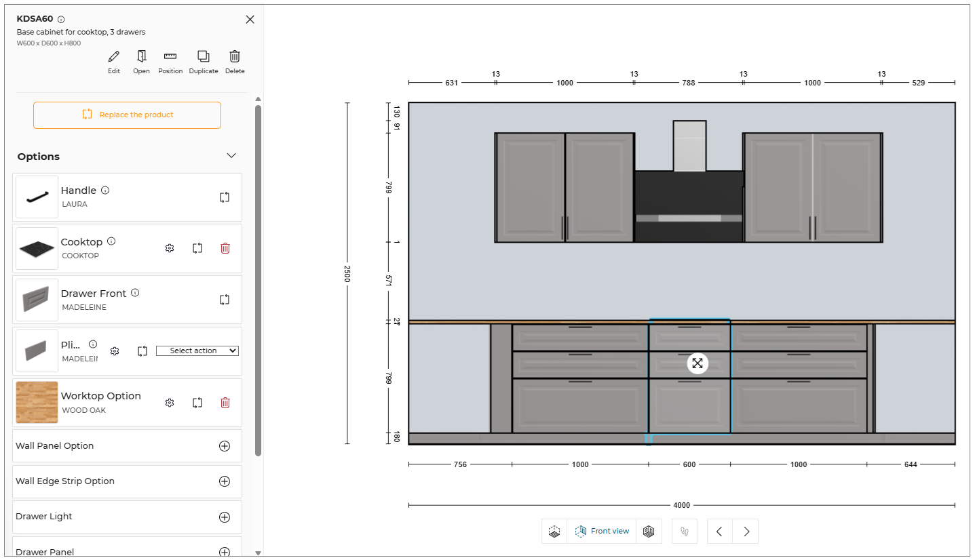Click the Cooktop thumbnail image
975x560 pixels.
pyautogui.click(x=37, y=249)
